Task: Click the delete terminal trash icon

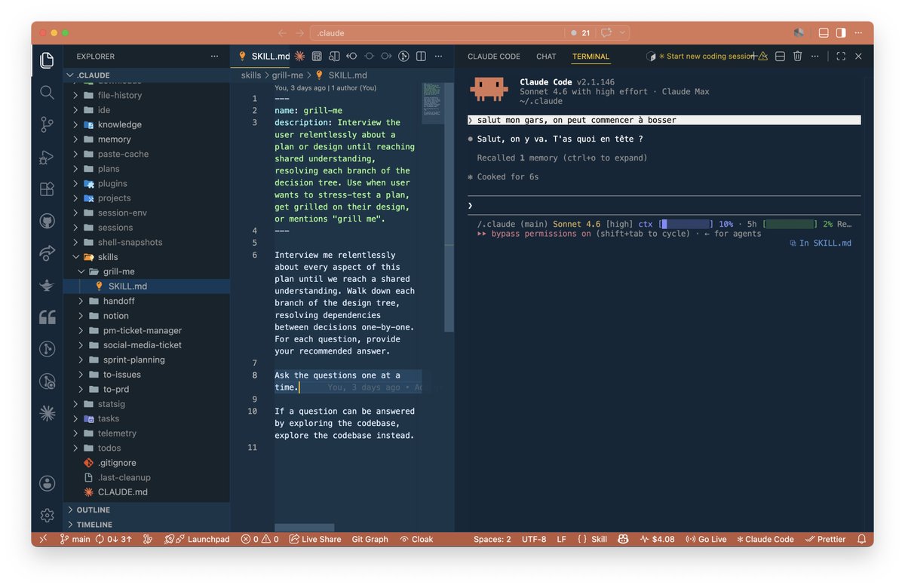Action: 797,56
